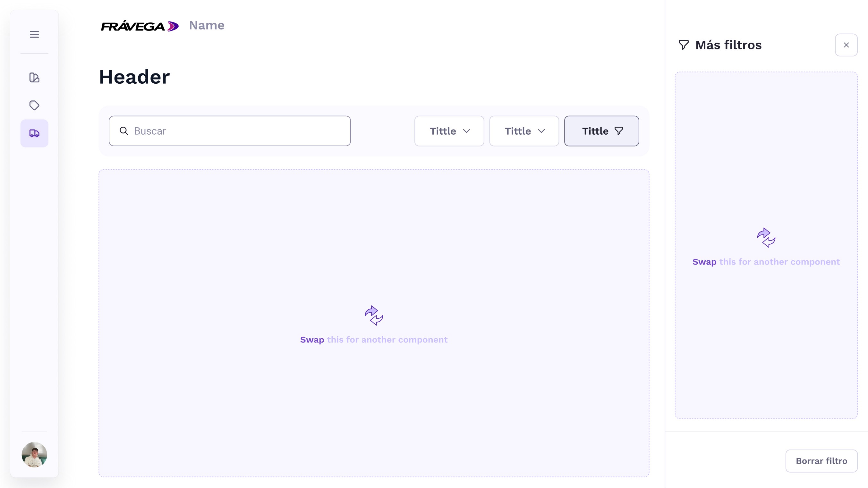Click the Frávega logo
The image size is (868, 488).
[x=140, y=26]
